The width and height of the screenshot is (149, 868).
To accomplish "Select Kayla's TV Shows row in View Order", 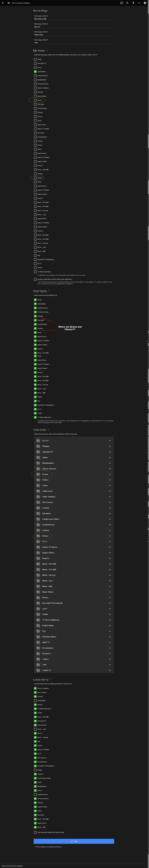I will click(74, 547).
